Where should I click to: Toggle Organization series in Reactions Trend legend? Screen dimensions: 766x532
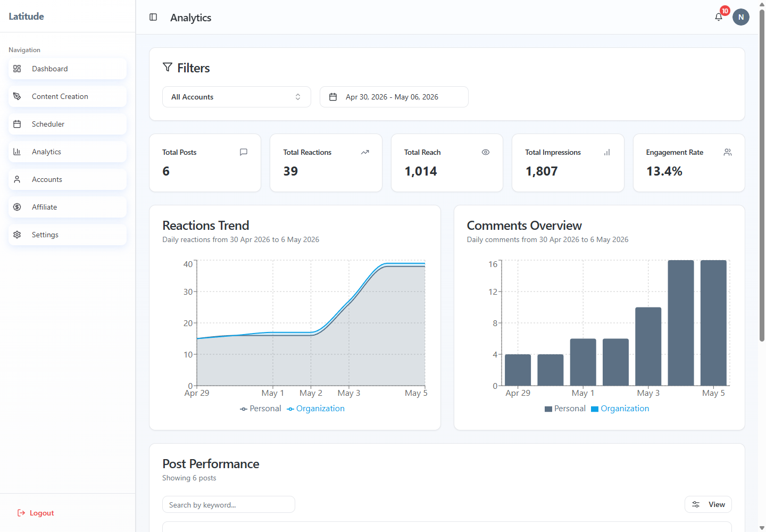tap(315, 409)
